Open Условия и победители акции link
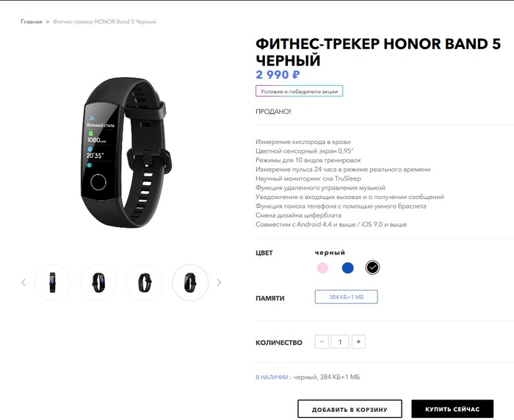Image resolution: width=514 pixels, height=420 pixels. pyautogui.click(x=300, y=92)
